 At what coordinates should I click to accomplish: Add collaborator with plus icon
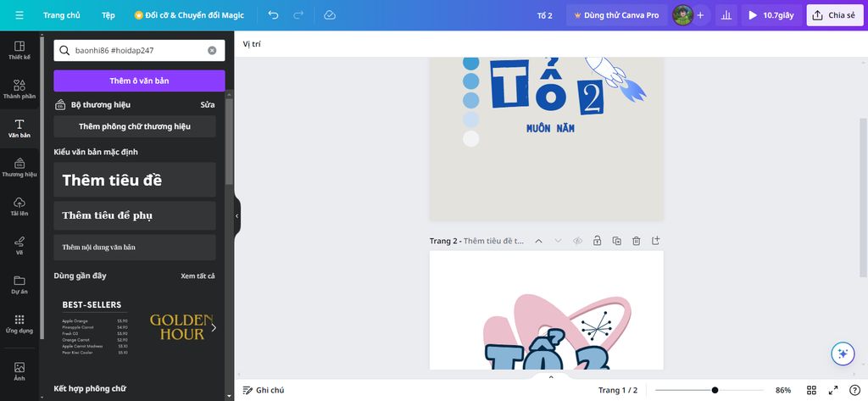[x=700, y=15]
